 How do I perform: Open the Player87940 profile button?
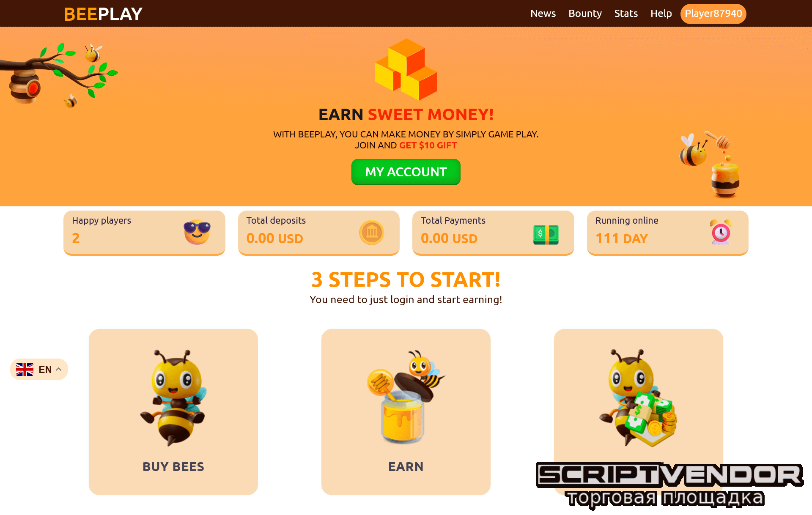713,14
